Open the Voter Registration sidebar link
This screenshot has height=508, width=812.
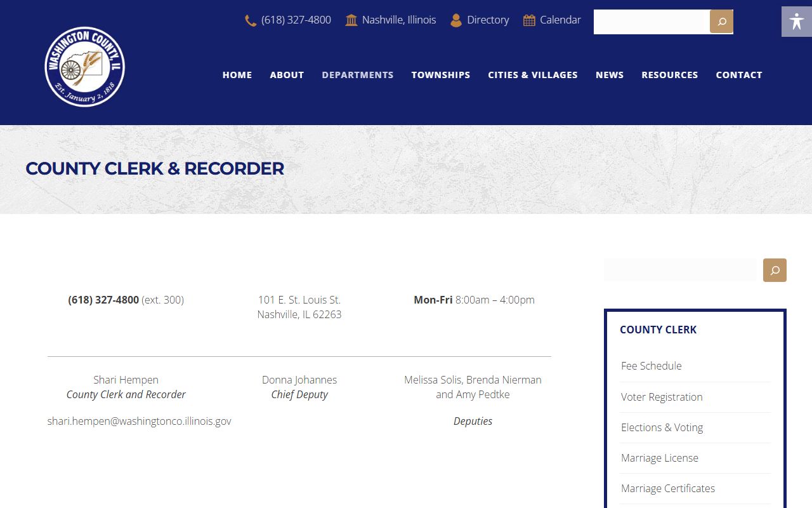(662, 397)
